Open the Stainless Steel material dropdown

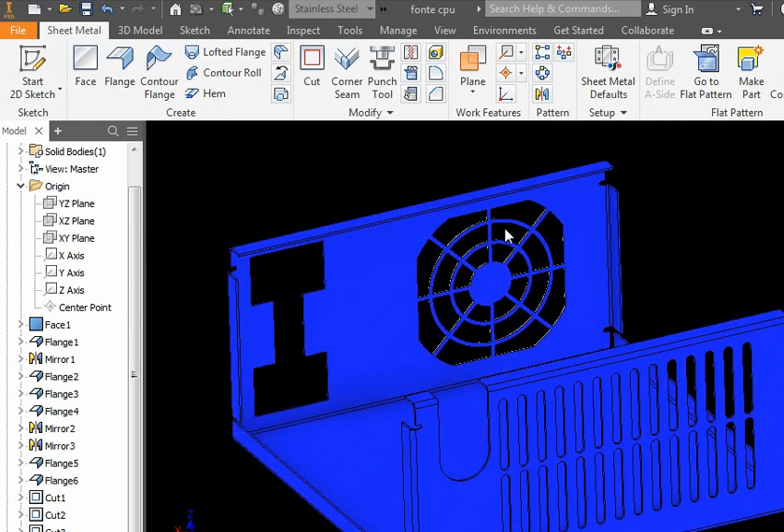pos(370,9)
